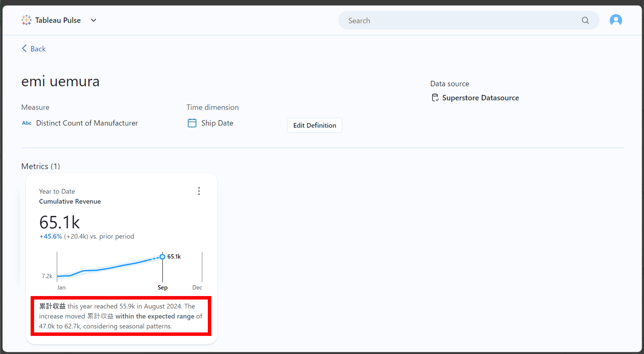Click the datasource icon beside Superstore Datasource
This screenshot has height=354, width=644.
[x=435, y=98]
